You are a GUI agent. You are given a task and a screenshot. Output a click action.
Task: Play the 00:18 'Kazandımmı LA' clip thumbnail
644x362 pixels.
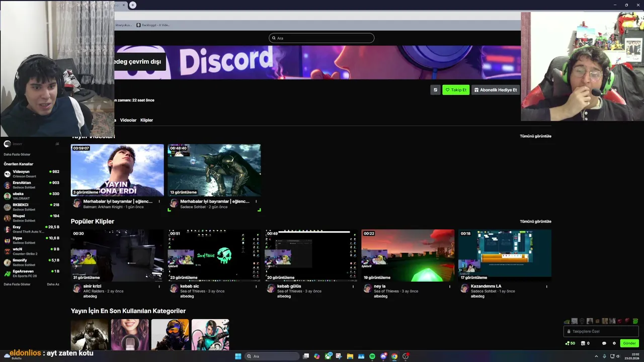505,255
